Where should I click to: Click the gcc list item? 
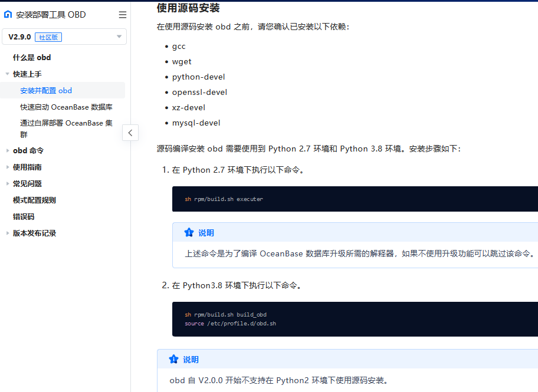coord(179,47)
